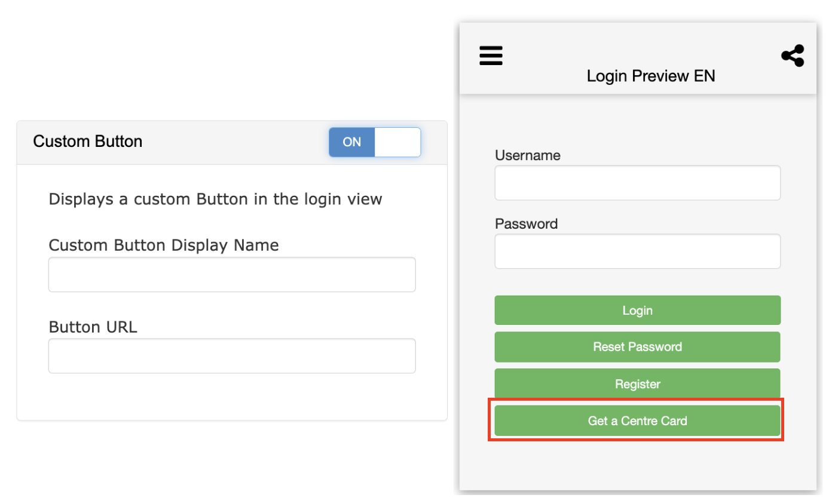
Task: Click the Login Preview EN title
Action: [x=650, y=76]
